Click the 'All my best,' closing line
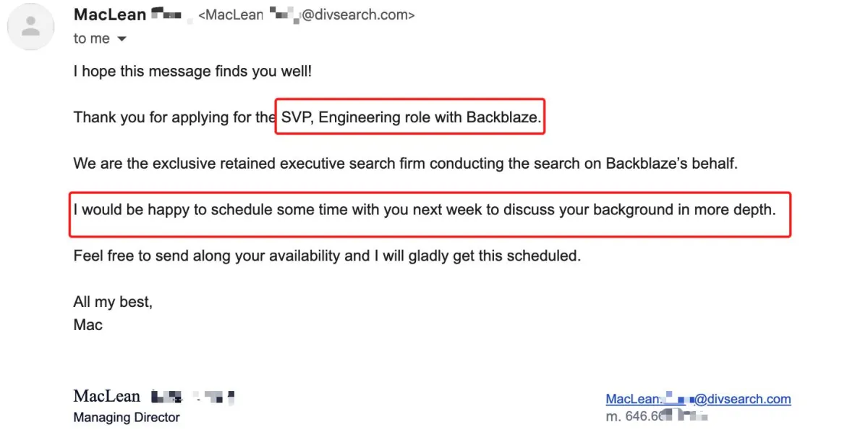 [x=113, y=302]
